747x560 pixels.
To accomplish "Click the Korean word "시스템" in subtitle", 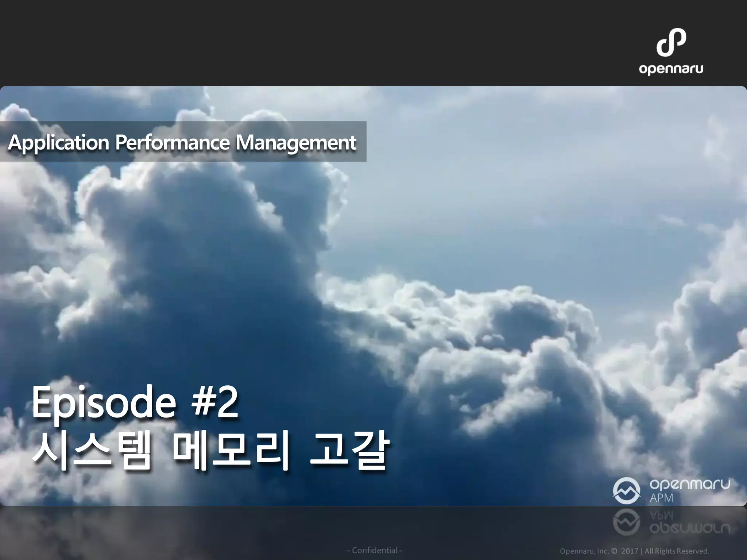I will (91, 451).
